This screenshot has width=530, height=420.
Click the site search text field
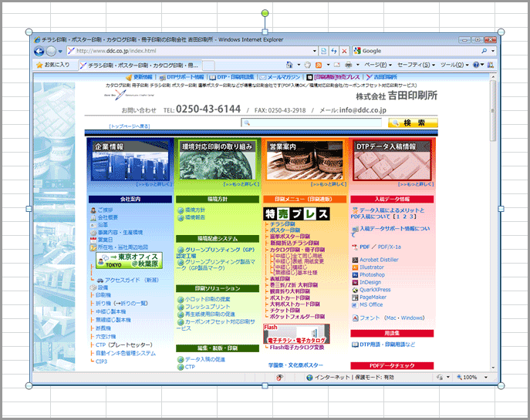tap(312, 123)
